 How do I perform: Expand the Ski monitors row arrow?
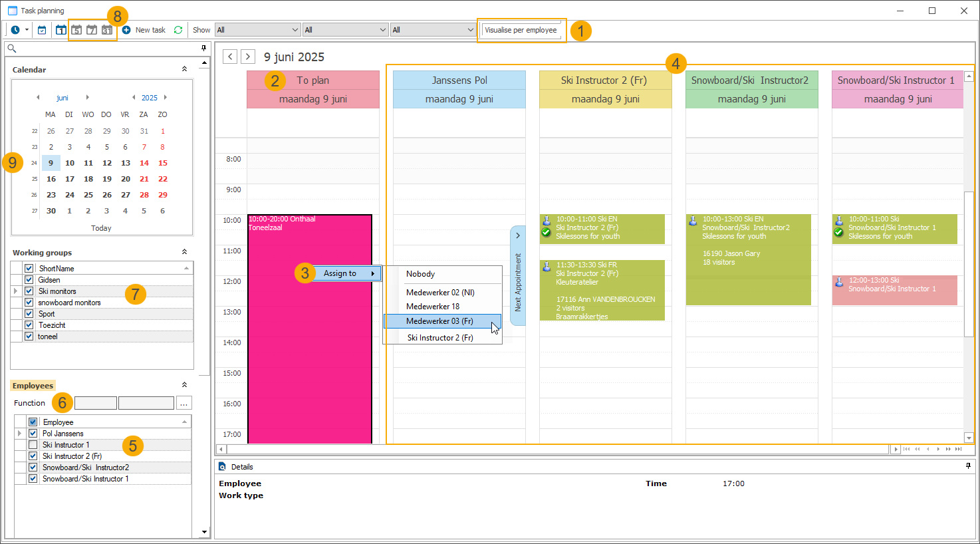click(x=15, y=291)
